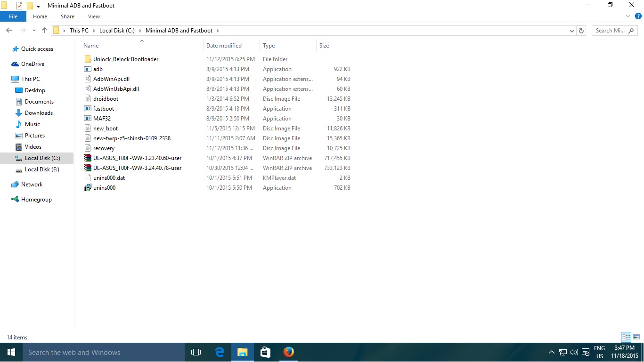The width and height of the screenshot is (644, 362).
Task: Select the new_boot disc image icon
Action: pyautogui.click(x=88, y=129)
